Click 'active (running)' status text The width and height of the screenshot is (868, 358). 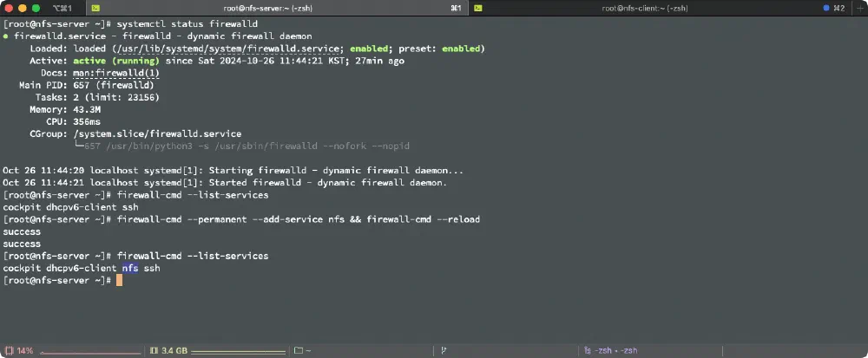(116, 61)
